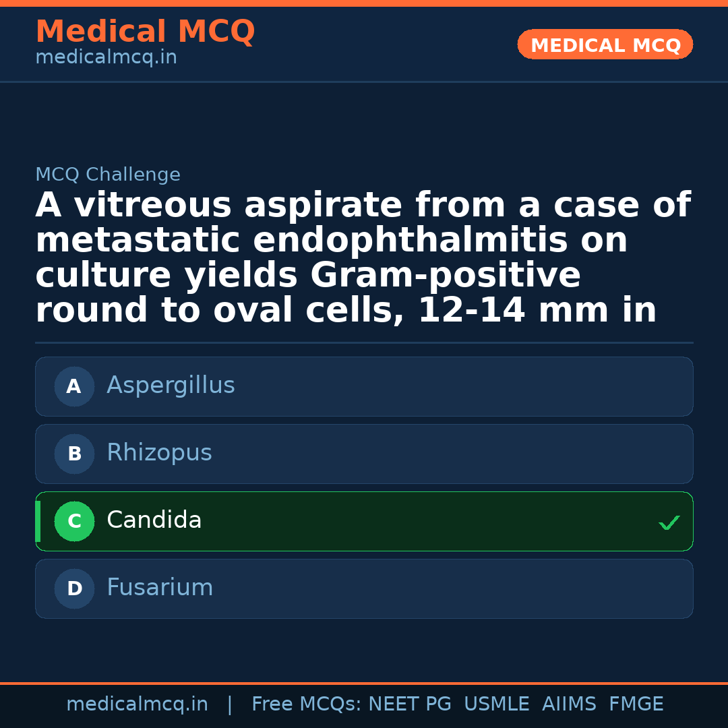
Task: Click the FMGE footer text
Action: tap(636, 704)
